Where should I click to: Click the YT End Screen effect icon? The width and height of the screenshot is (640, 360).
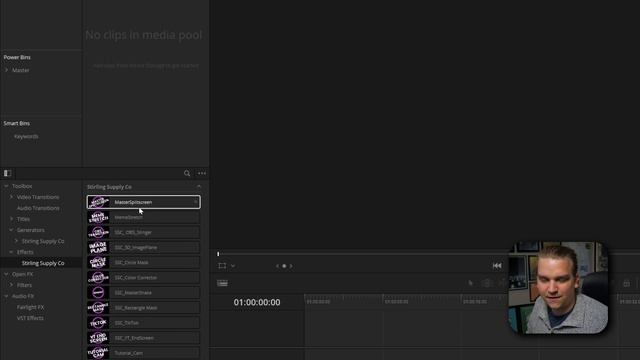(x=98, y=338)
